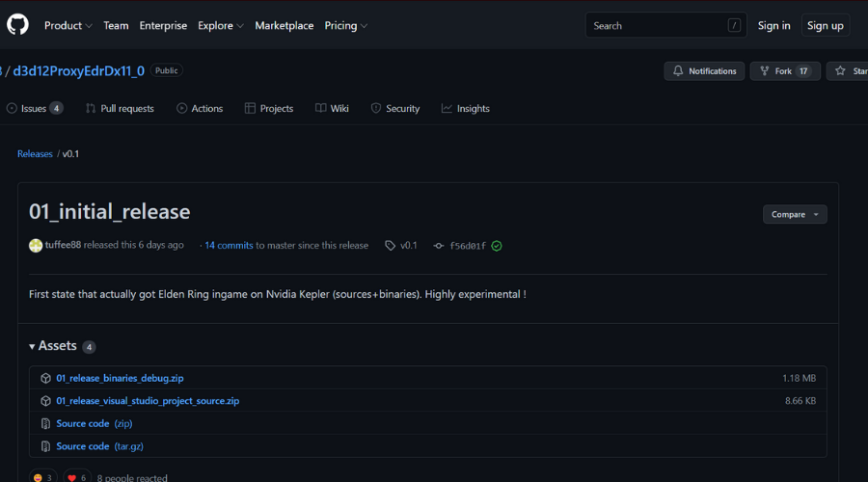Viewport: 868px width, 482px height.
Task: Click the Notifications bell button
Action: click(704, 70)
